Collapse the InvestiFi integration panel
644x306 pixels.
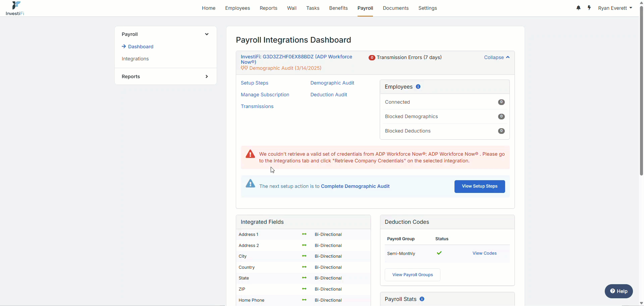pos(497,57)
